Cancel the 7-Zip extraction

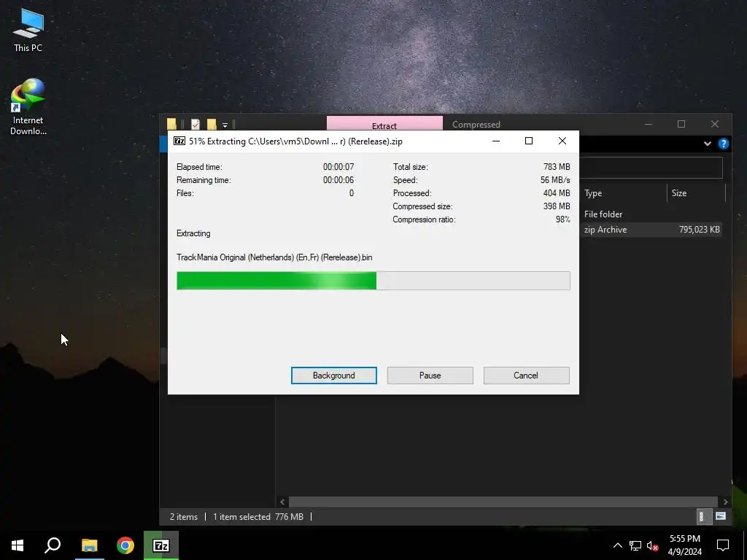click(x=526, y=376)
